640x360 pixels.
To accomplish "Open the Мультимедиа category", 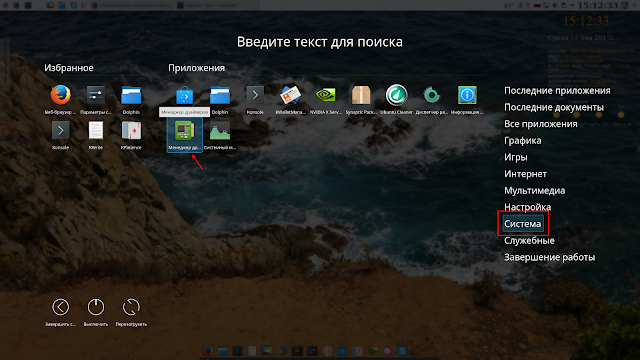I will pyautogui.click(x=535, y=191).
